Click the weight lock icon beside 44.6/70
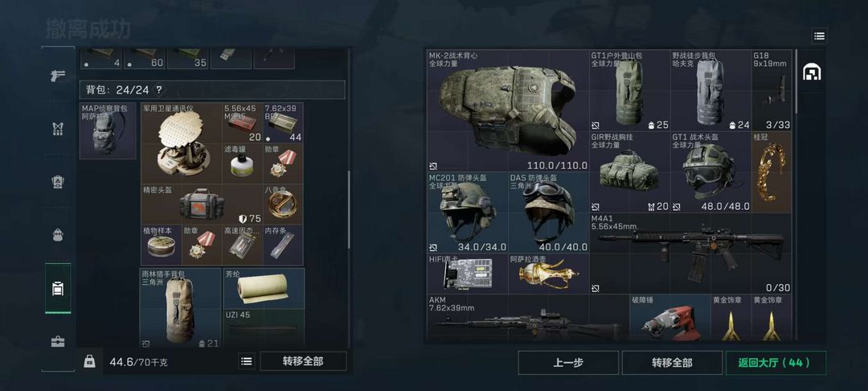Screen dimensions: 868x391 click(x=89, y=362)
